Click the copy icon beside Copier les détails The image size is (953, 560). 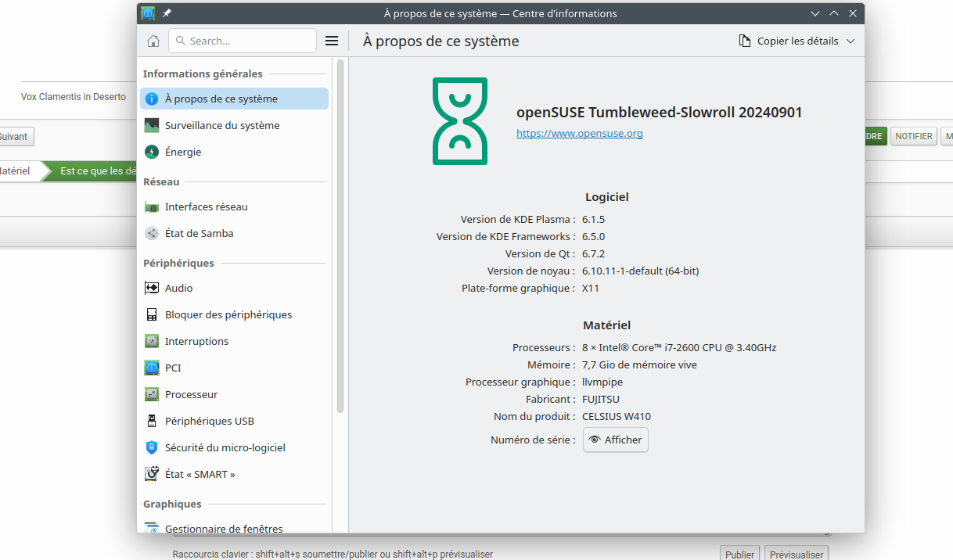click(745, 41)
